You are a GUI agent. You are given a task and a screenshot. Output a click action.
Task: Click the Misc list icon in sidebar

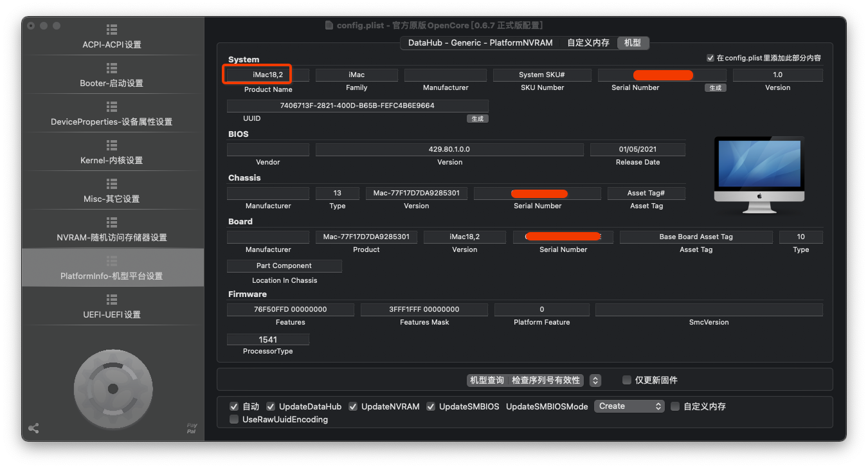click(x=112, y=184)
